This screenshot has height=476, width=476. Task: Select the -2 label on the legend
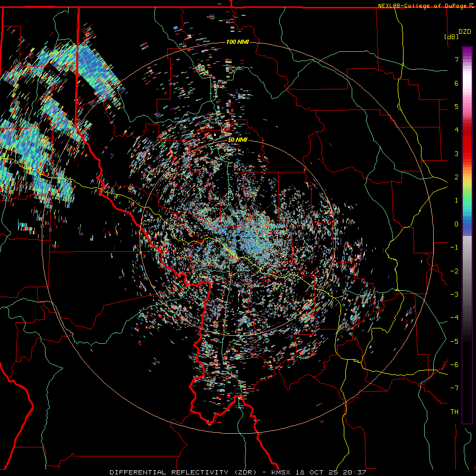point(454,271)
